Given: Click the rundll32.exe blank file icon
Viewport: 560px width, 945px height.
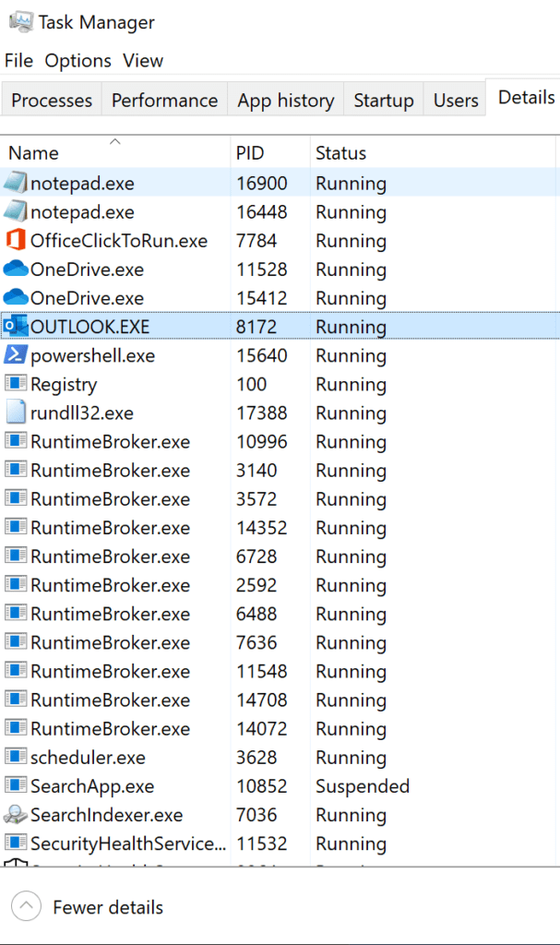Looking at the screenshot, I should tap(16, 413).
